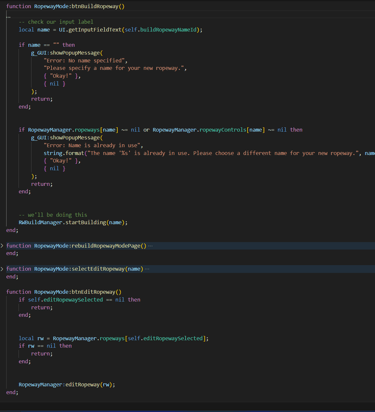
Task: Expand folded function rebuildRopewayModePage
Action: (2, 246)
